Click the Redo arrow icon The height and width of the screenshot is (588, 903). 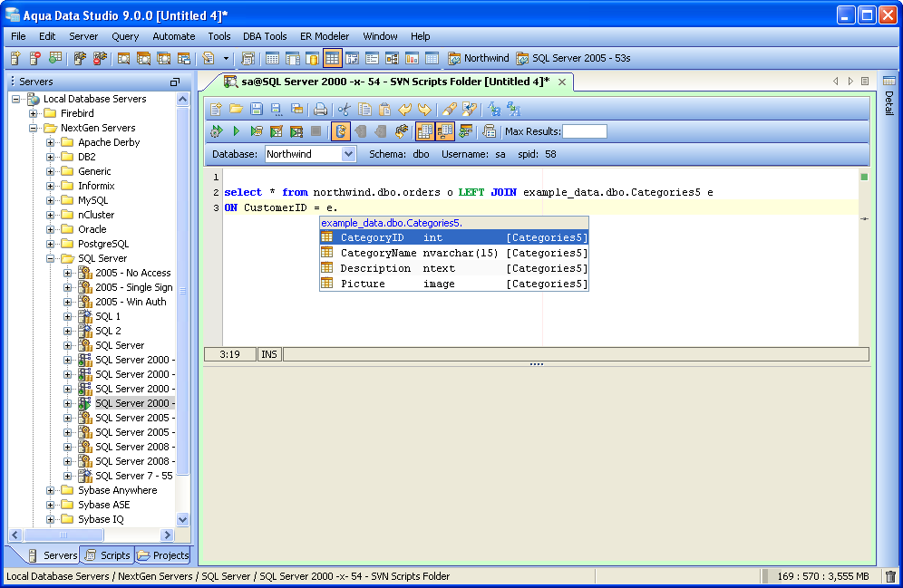click(x=424, y=109)
